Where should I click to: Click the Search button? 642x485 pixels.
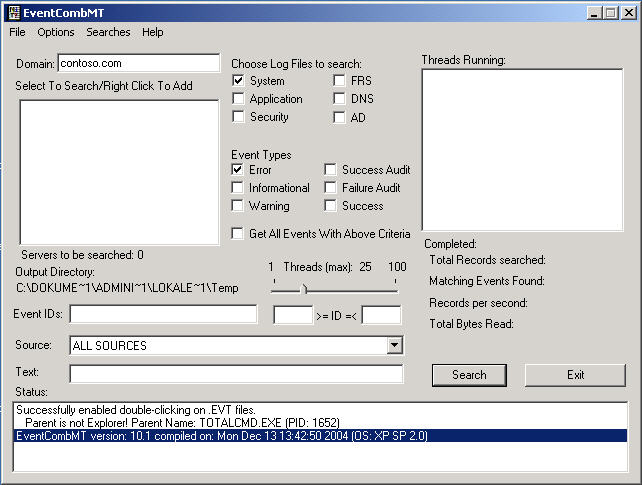(469, 375)
